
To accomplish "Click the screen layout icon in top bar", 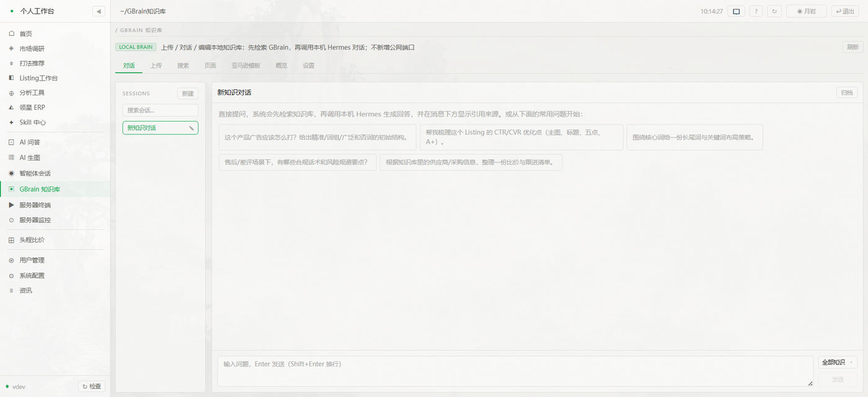I will (736, 11).
